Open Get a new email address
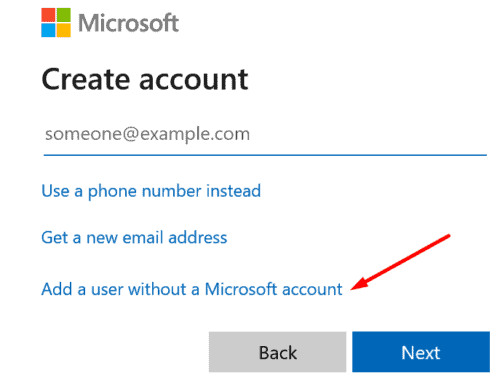 (x=134, y=238)
